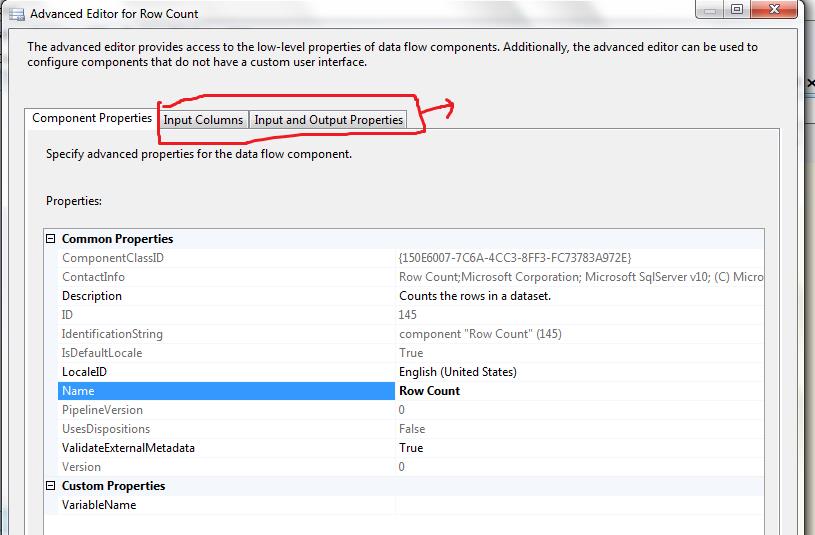This screenshot has height=535, width=815.
Task: Select the ContactInfo property row
Action: coord(93,277)
